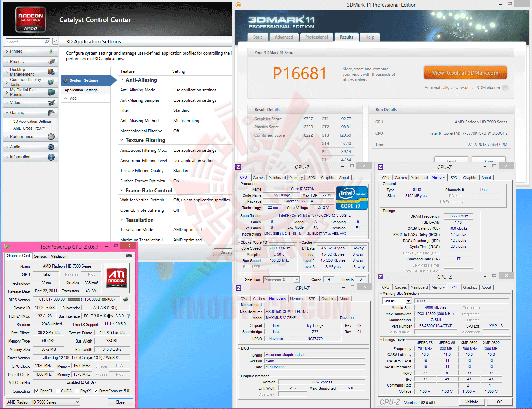Select the Results tab in 3DMark
Image resolution: width=532 pixels, height=409 pixels.
coord(347,37)
